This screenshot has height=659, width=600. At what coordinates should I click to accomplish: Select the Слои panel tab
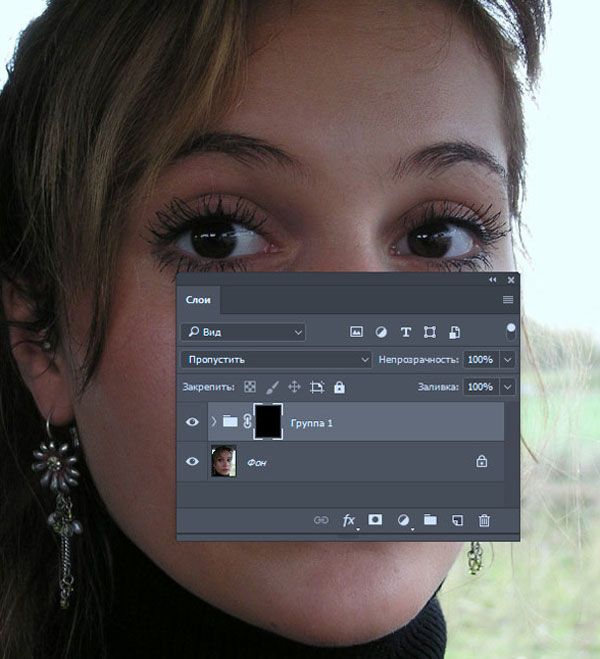(x=198, y=300)
